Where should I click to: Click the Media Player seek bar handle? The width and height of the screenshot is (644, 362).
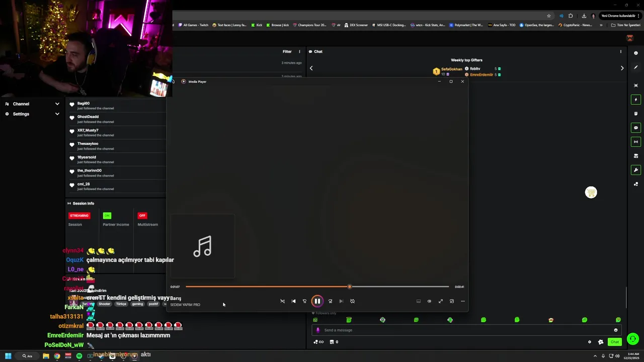[x=350, y=287]
